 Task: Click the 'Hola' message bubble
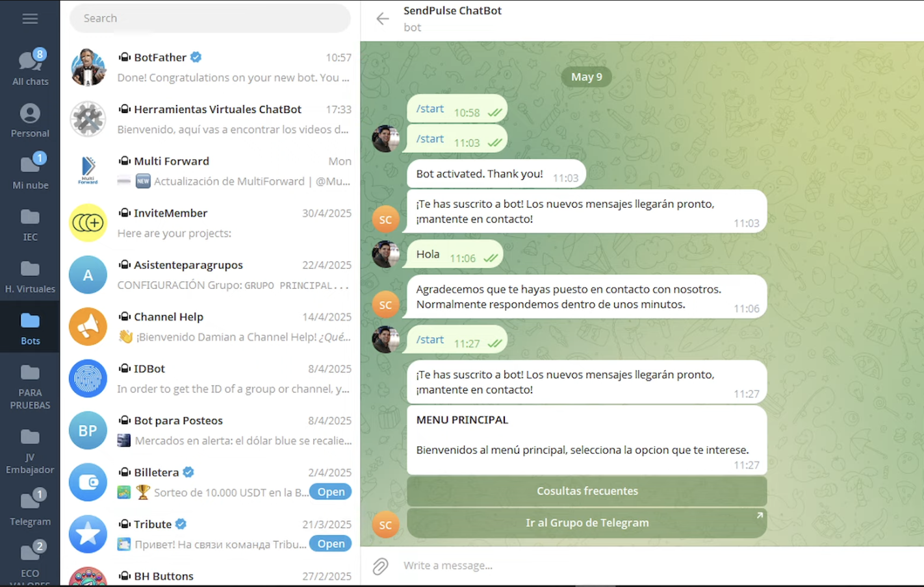tap(455, 255)
